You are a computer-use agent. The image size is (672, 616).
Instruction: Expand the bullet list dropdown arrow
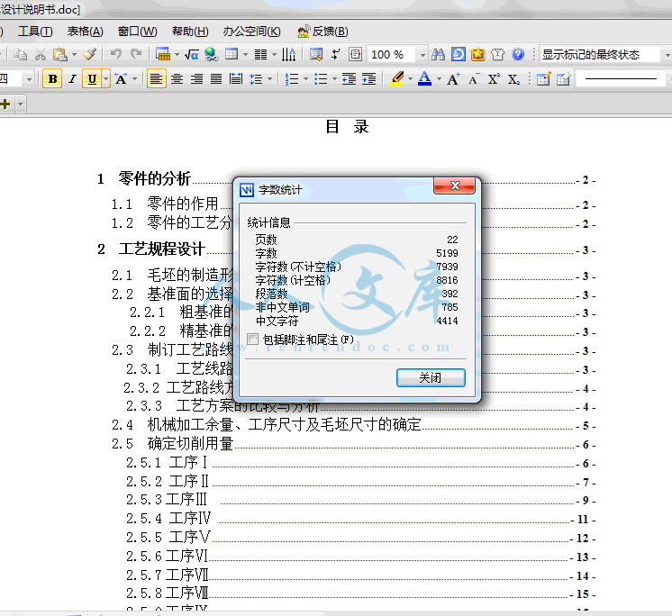click(334, 79)
